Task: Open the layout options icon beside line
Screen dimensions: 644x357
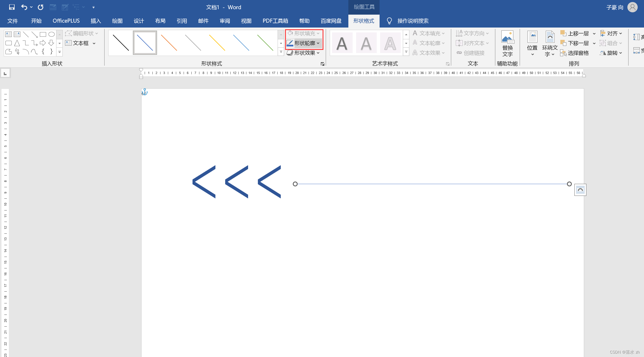Action: click(580, 190)
